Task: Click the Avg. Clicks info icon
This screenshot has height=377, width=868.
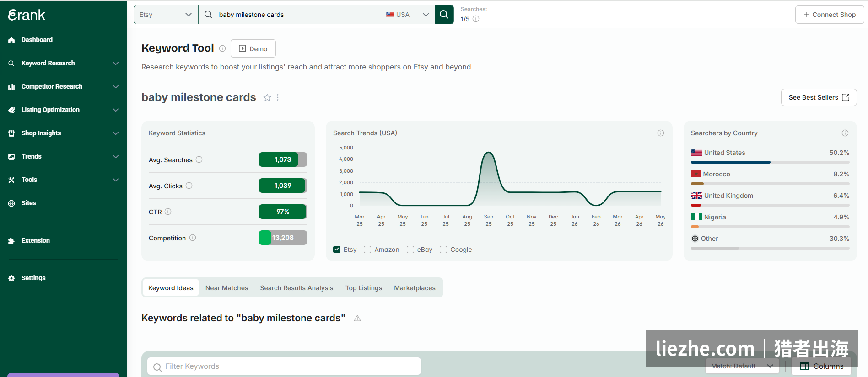Action: click(189, 186)
